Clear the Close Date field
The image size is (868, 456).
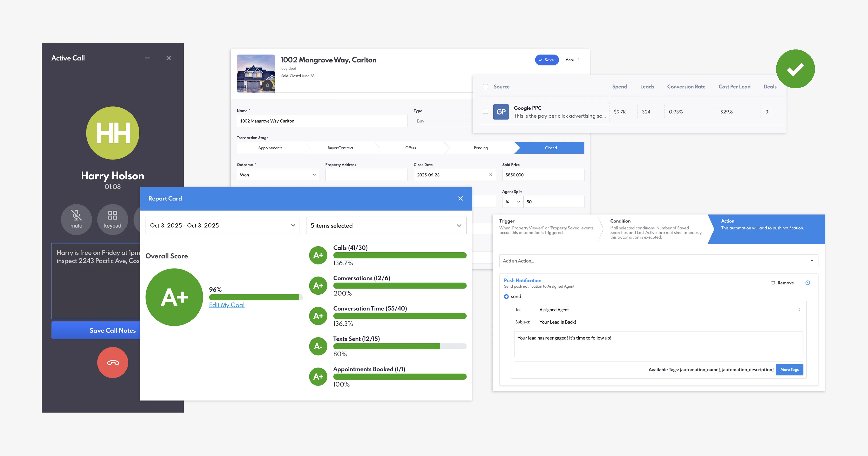(x=491, y=175)
